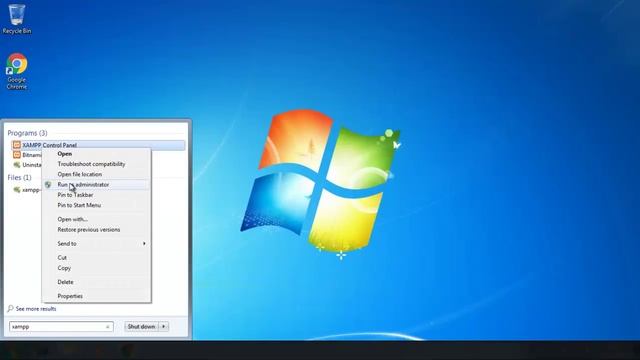Click the Bitnami program result icon

point(17,155)
